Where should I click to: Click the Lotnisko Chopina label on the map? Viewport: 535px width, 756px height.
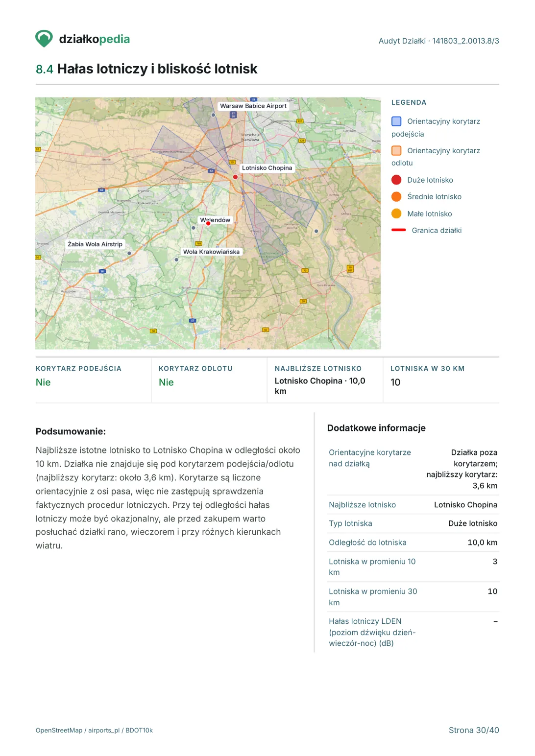click(267, 168)
